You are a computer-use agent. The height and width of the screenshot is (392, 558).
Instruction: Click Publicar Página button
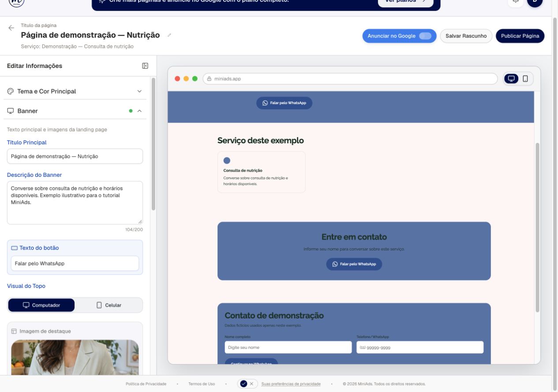520,36
